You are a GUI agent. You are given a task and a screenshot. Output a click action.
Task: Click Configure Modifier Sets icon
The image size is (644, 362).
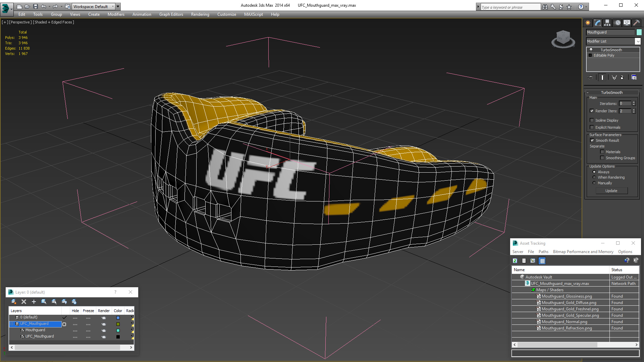point(634,77)
